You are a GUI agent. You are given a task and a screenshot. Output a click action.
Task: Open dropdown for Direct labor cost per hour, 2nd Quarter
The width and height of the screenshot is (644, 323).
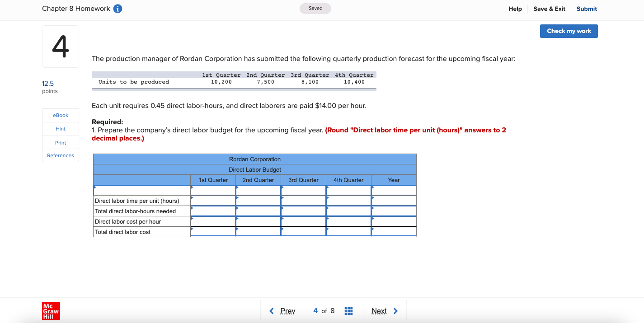click(258, 221)
